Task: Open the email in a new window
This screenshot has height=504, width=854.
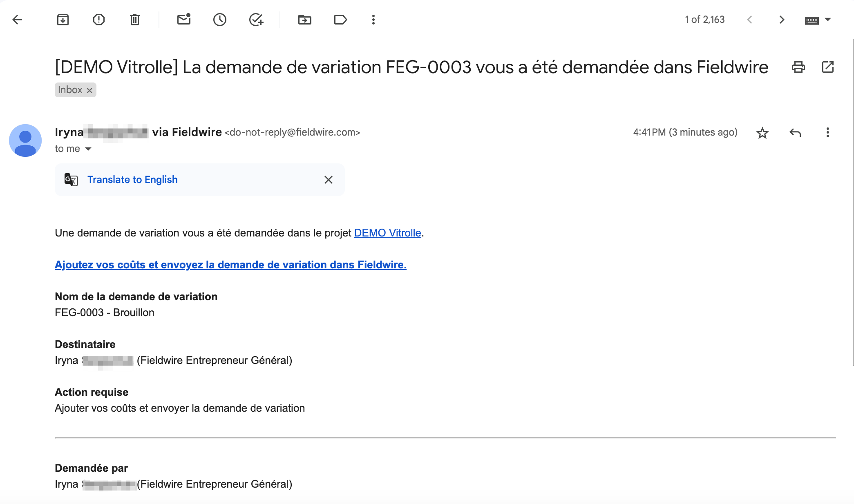Action: (828, 67)
